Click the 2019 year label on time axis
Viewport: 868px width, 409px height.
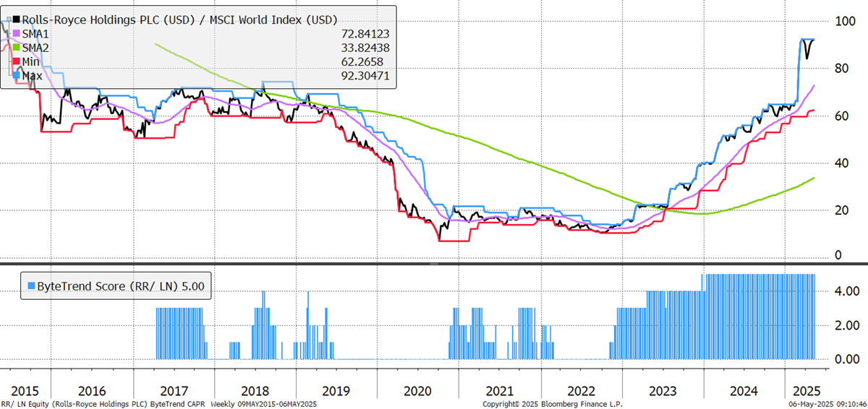[x=336, y=390]
